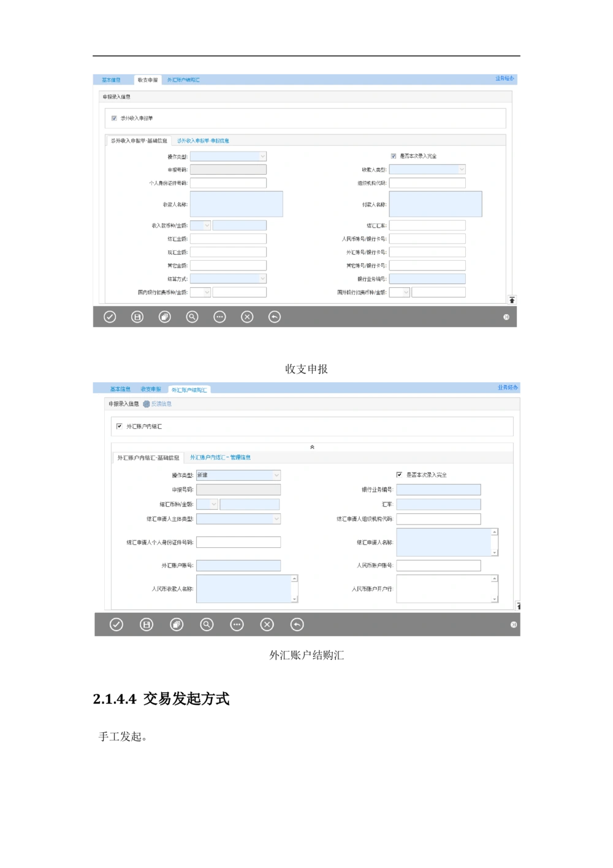Toggle the 涉外收入申报单 checkbox
This screenshot has width=613, height=868.
pyautogui.click(x=114, y=118)
